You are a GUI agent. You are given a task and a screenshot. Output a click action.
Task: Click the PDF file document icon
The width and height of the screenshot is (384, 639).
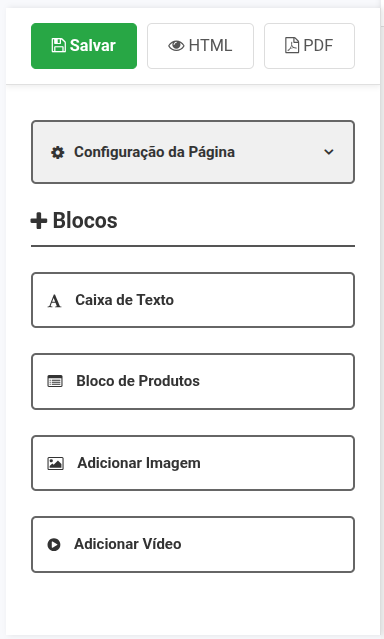pos(291,46)
